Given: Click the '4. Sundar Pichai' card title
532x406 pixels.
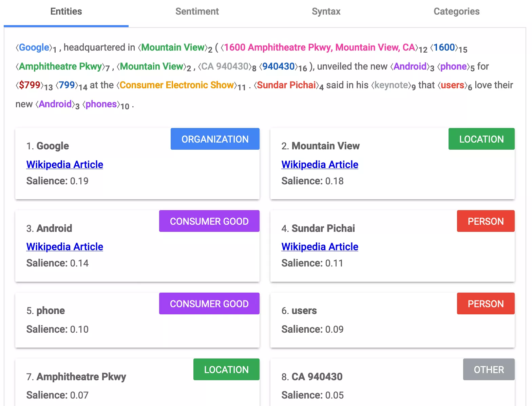Looking at the screenshot, I should 318,228.
